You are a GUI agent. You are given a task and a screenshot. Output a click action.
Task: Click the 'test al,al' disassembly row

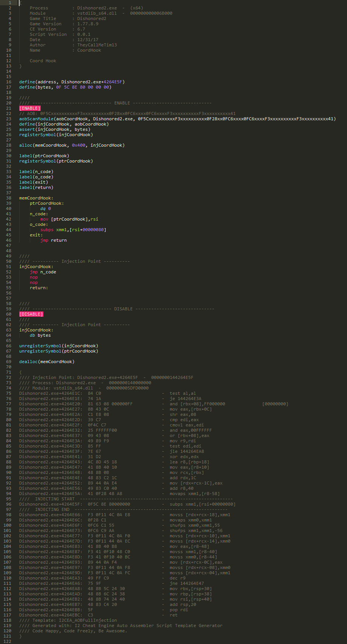click(x=107, y=393)
